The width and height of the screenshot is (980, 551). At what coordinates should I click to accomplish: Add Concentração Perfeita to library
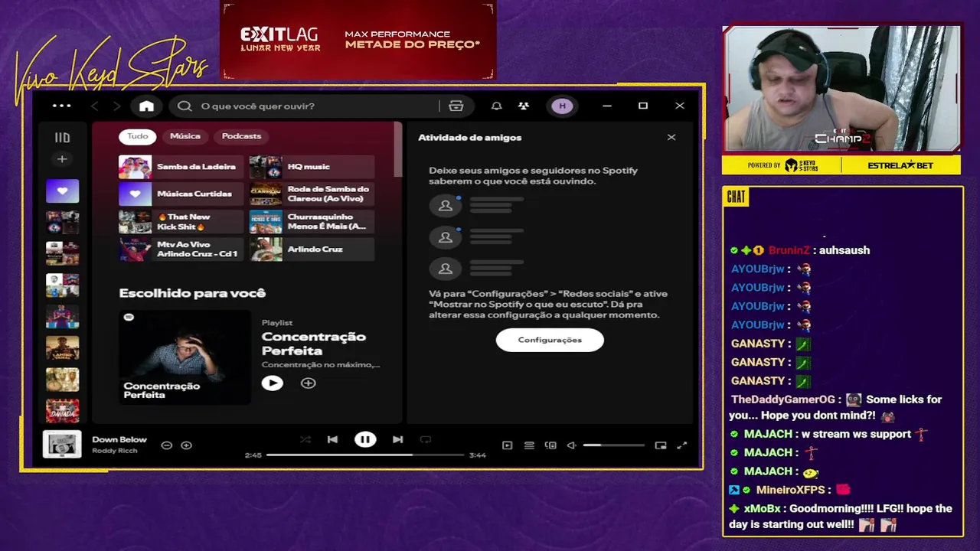tap(308, 383)
